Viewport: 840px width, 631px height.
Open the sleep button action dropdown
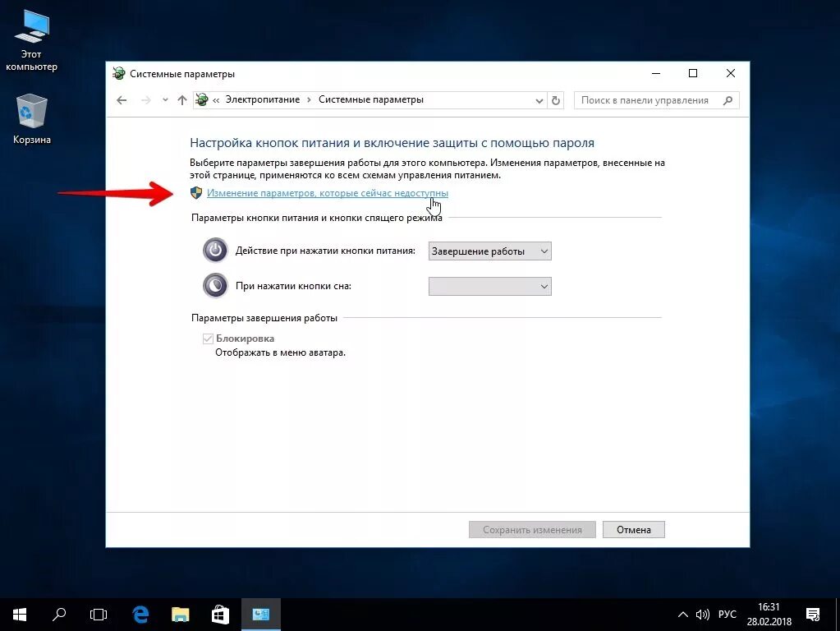pos(489,286)
